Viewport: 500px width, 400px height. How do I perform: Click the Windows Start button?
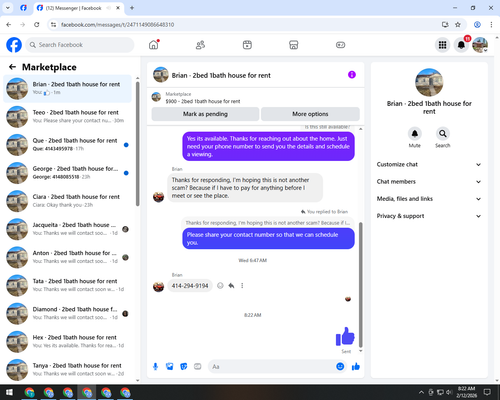tap(9, 392)
